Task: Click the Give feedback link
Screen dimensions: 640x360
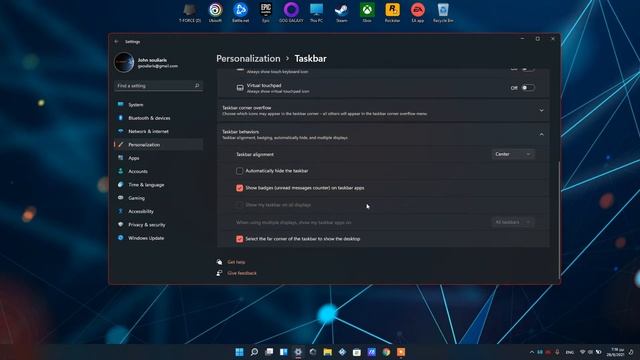Action: (242, 273)
